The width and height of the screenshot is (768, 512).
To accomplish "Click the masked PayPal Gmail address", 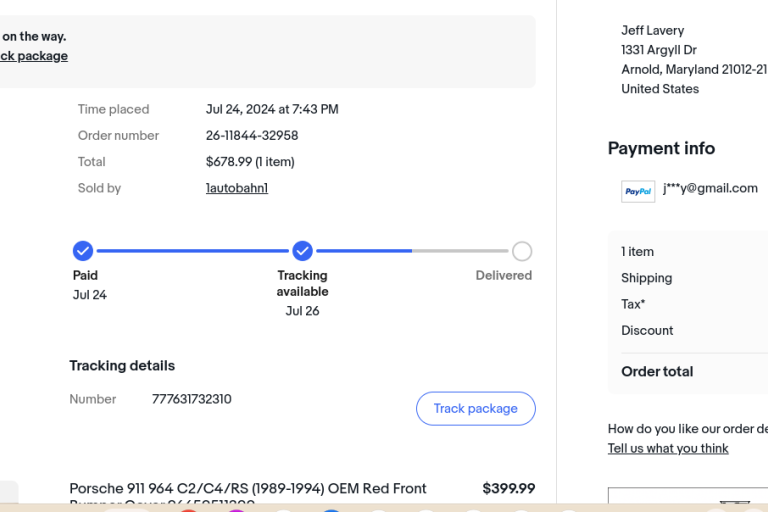I will (x=710, y=188).
